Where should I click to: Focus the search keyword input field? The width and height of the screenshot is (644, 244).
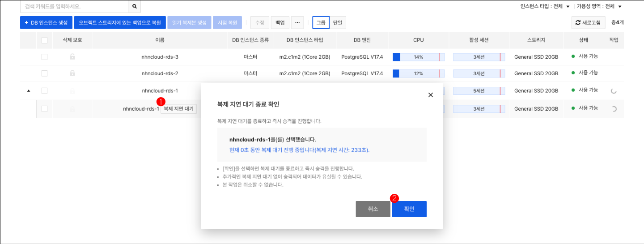point(74,7)
